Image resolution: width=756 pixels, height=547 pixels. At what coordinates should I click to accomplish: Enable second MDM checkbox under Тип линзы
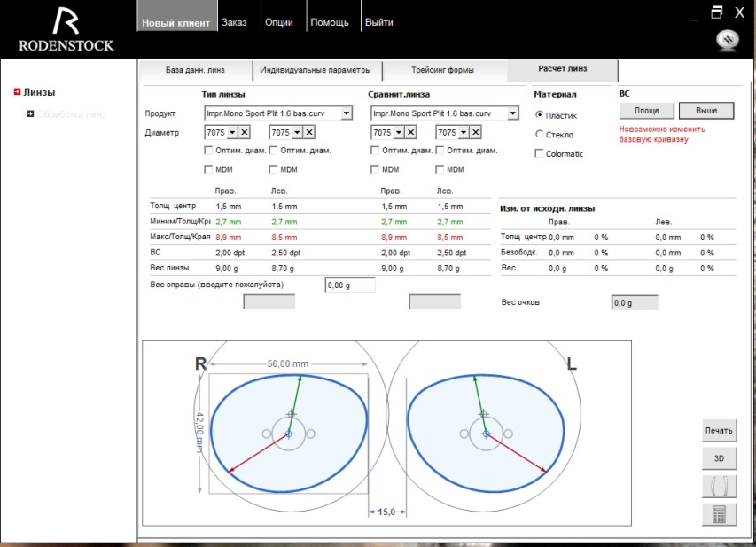[x=273, y=169]
